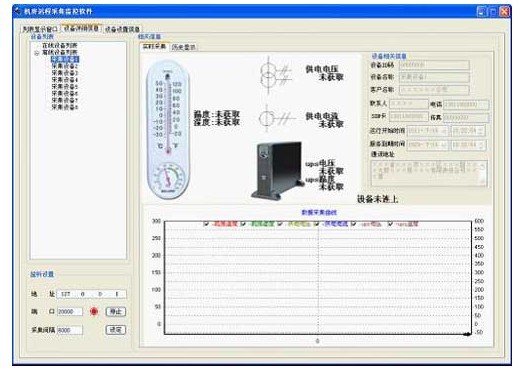Screen dimensions: 524x376
Task: Toggle the red temperature curve checkbox
Action: coord(206,224)
